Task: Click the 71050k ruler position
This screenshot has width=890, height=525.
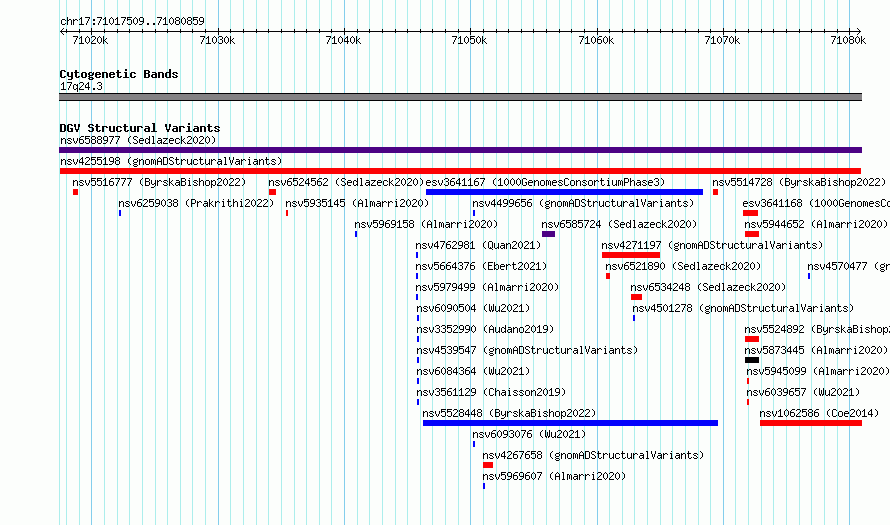Action: [469, 40]
